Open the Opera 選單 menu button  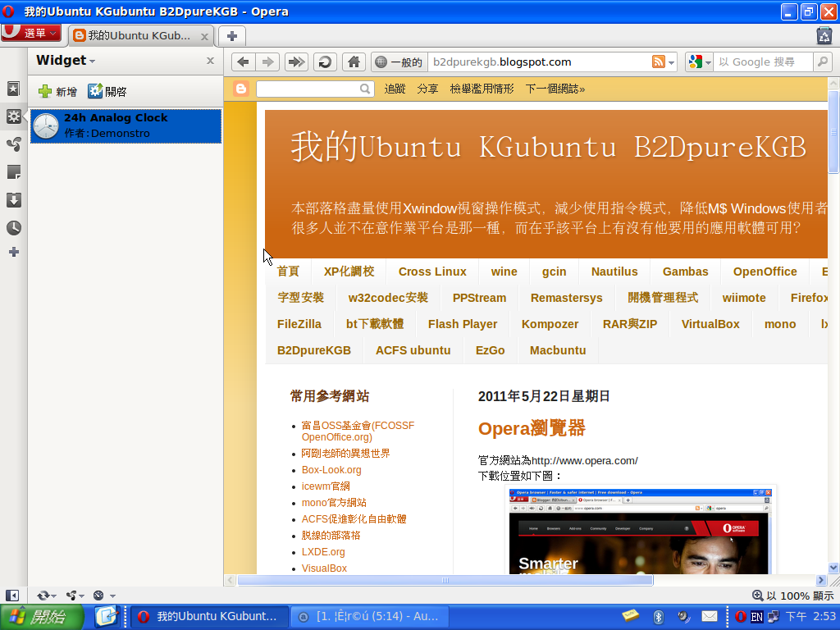coord(30,33)
